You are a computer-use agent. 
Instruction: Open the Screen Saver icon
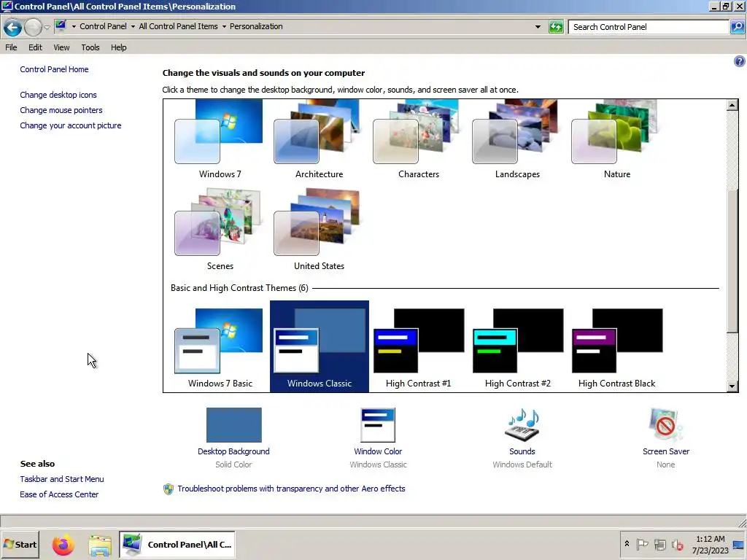click(665, 425)
